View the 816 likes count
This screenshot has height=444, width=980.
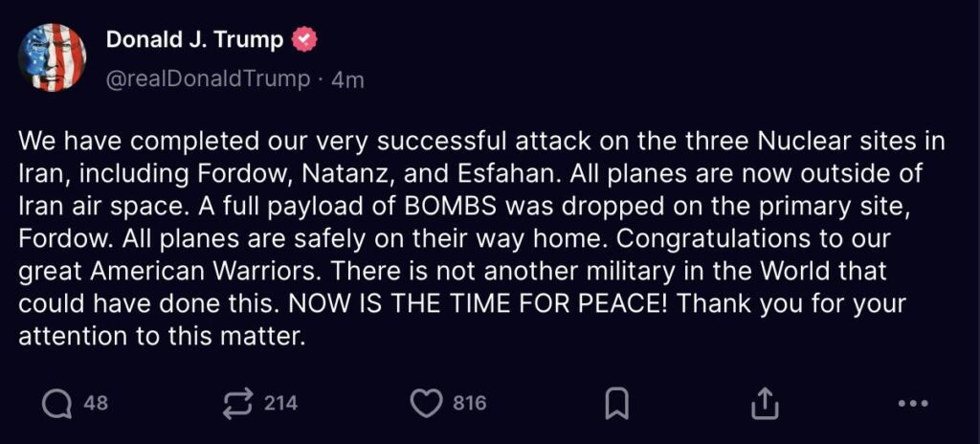(x=469, y=404)
